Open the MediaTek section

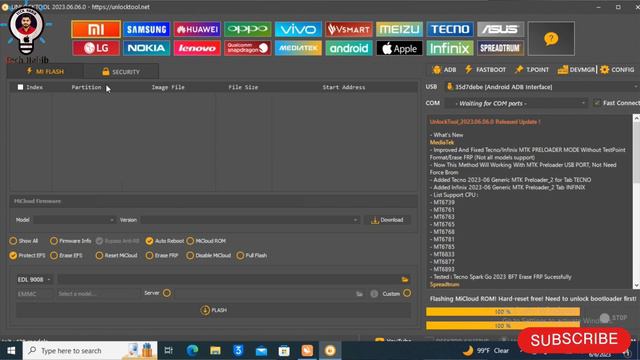click(x=298, y=48)
